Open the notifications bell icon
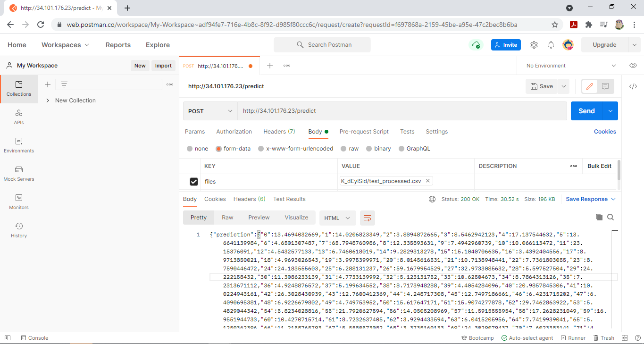Viewport: 644px width, 344px height. [x=551, y=45]
